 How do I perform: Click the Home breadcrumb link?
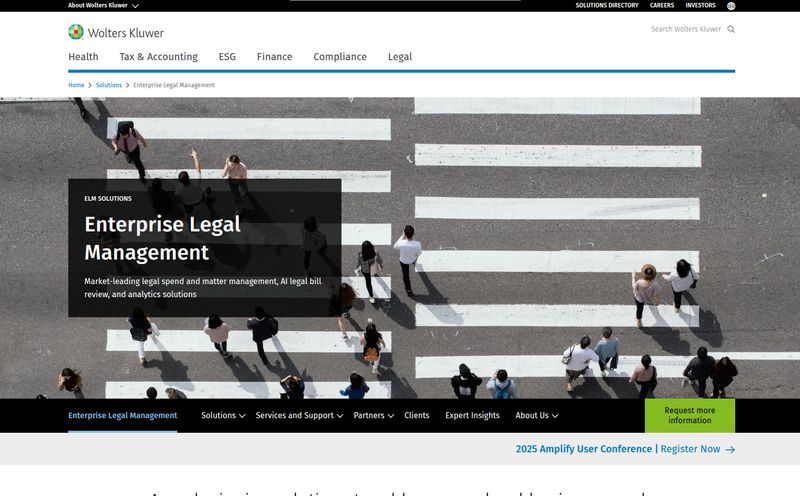point(76,85)
